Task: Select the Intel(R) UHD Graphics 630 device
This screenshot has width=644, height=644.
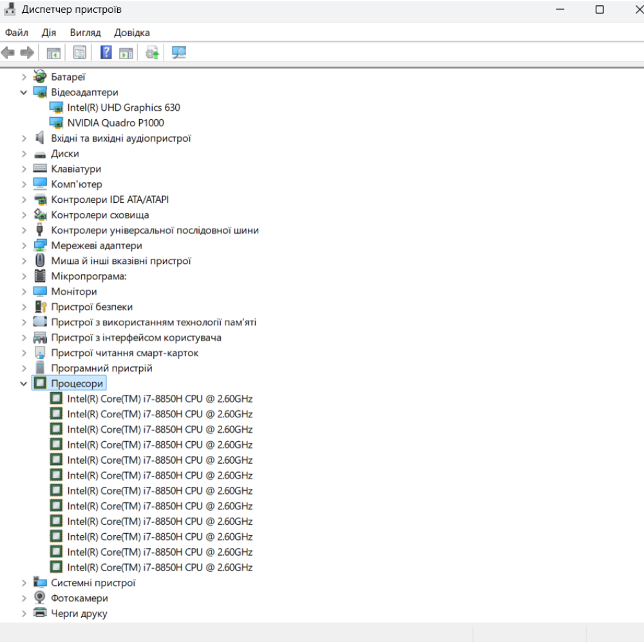Action: (x=123, y=108)
